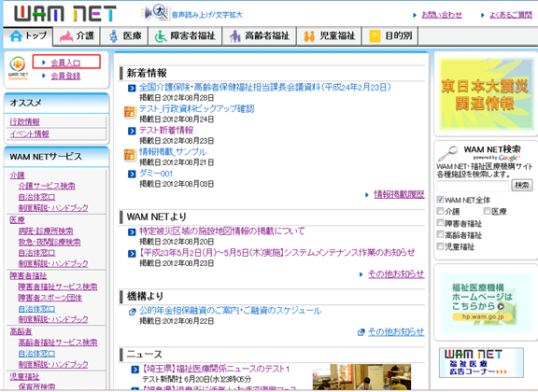
Task: Click the house icon on トップ tab
Action: (x=16, y=35)
